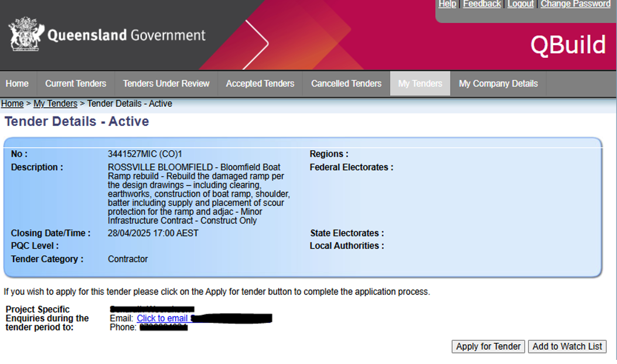This screenshot has width=617, height=364.
Task: Open the Change Password link
Action: pyautogui.click(x=575, y=4)
